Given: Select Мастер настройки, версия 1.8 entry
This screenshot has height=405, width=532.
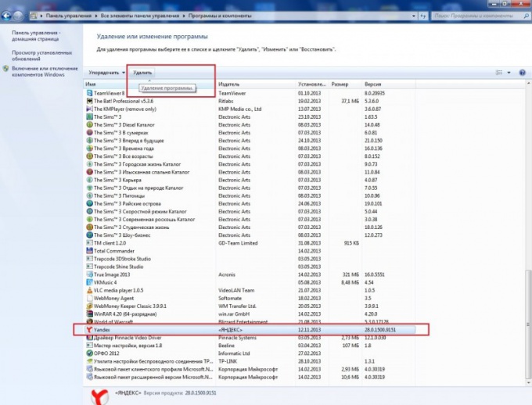Looking at the screenshot, I should point(250,346).
